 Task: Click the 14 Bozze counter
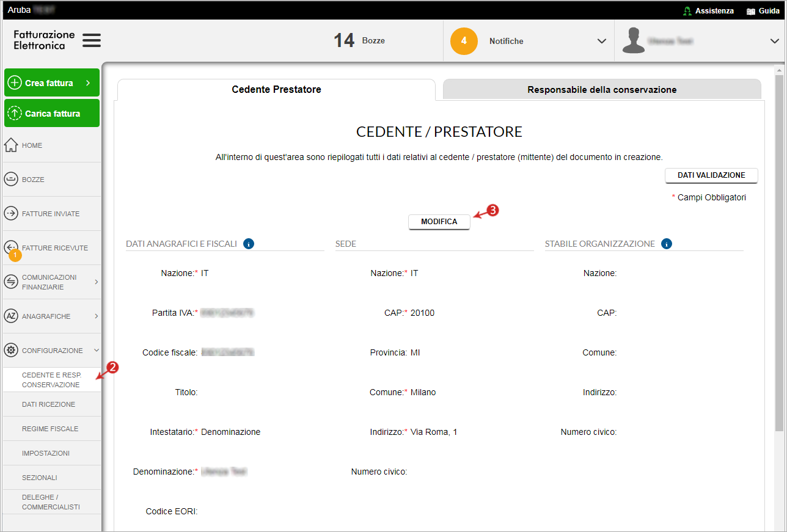[359, 41]
